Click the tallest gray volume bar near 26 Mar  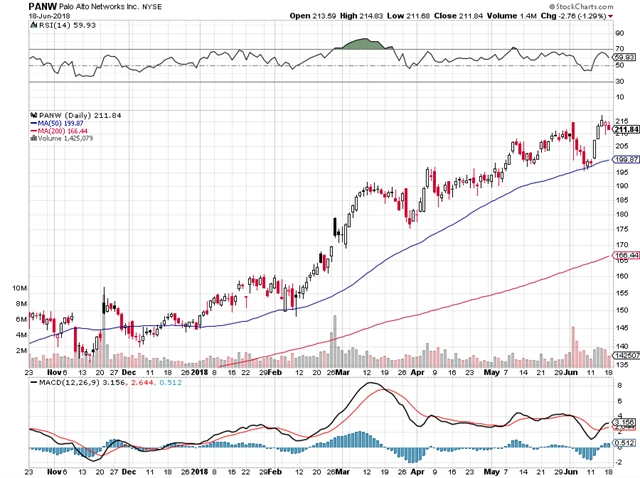point(335,341)
